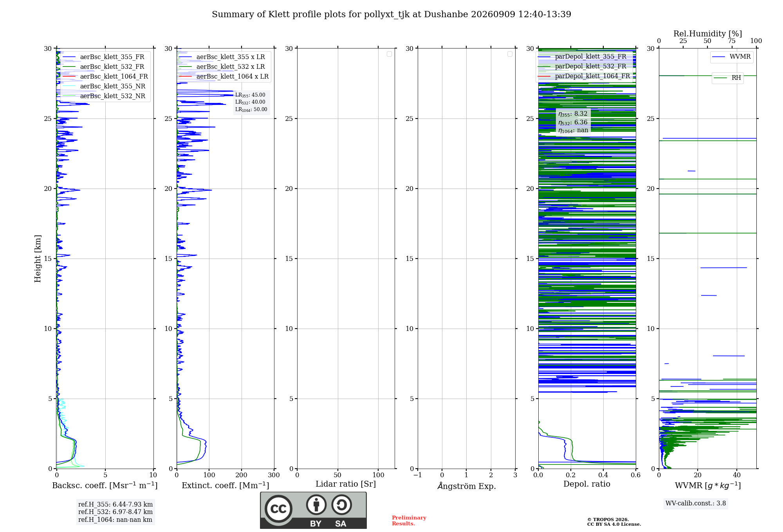Click the LR1064: 50.00 annotation
The image size is (783, 532).
[251, 110]
